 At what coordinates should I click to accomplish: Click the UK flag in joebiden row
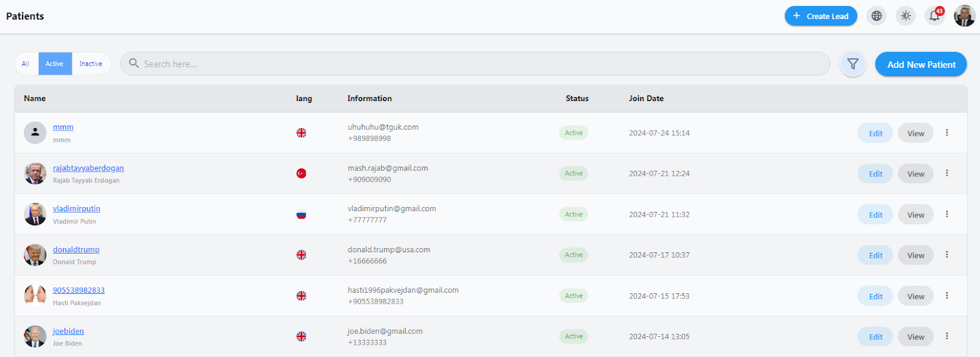pos(301,336)
